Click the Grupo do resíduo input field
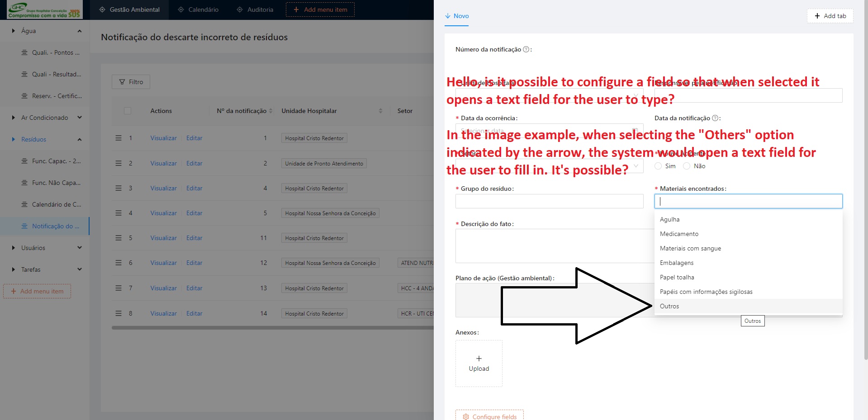 pos(549,201)
